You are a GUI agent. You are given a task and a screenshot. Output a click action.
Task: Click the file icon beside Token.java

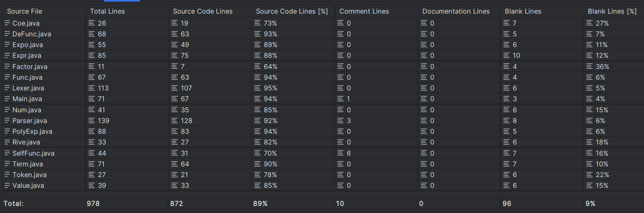coord(7,175)
